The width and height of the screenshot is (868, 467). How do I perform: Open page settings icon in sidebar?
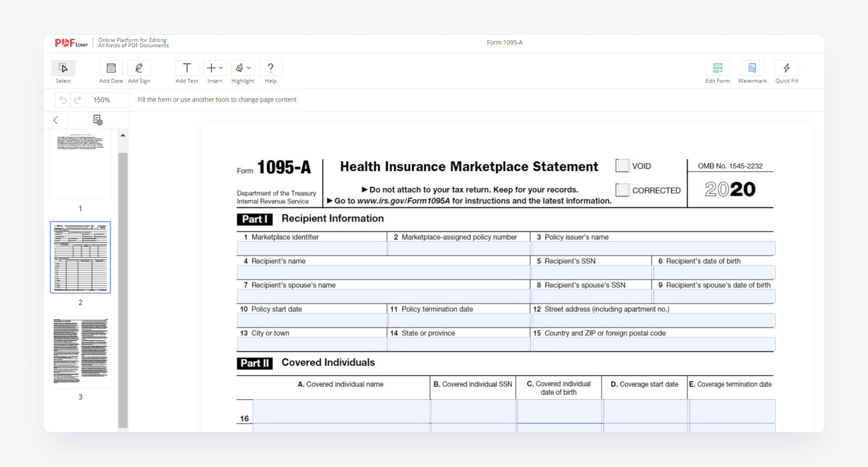tap(98, 120)
